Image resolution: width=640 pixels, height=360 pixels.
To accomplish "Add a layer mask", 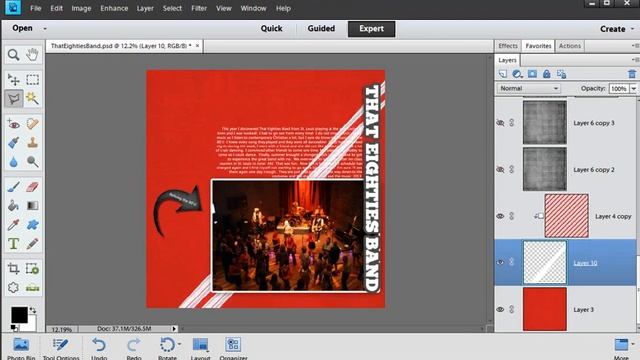I will [x=532, y=74].
